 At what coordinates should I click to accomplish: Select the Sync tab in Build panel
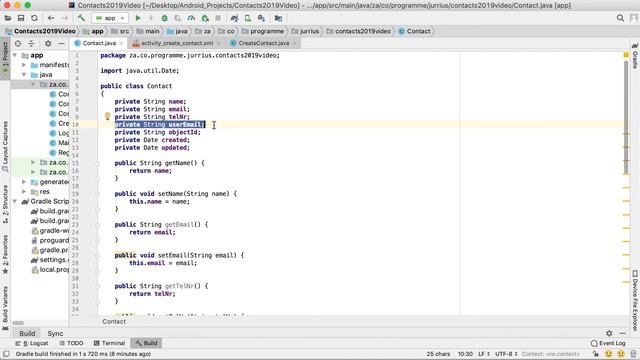(55, 333)
